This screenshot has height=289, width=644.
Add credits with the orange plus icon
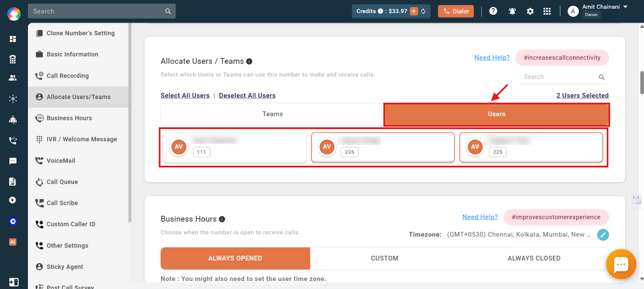tap(414, 11)
